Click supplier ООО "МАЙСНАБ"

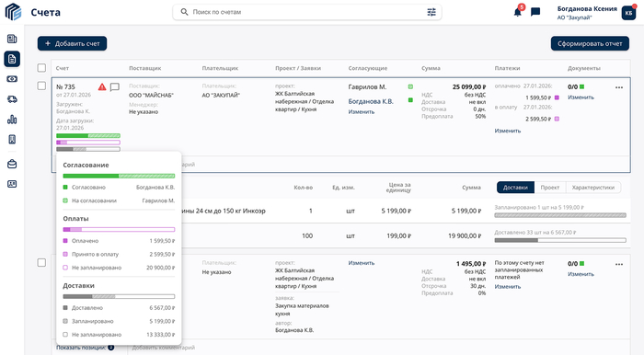click(151, 95)
